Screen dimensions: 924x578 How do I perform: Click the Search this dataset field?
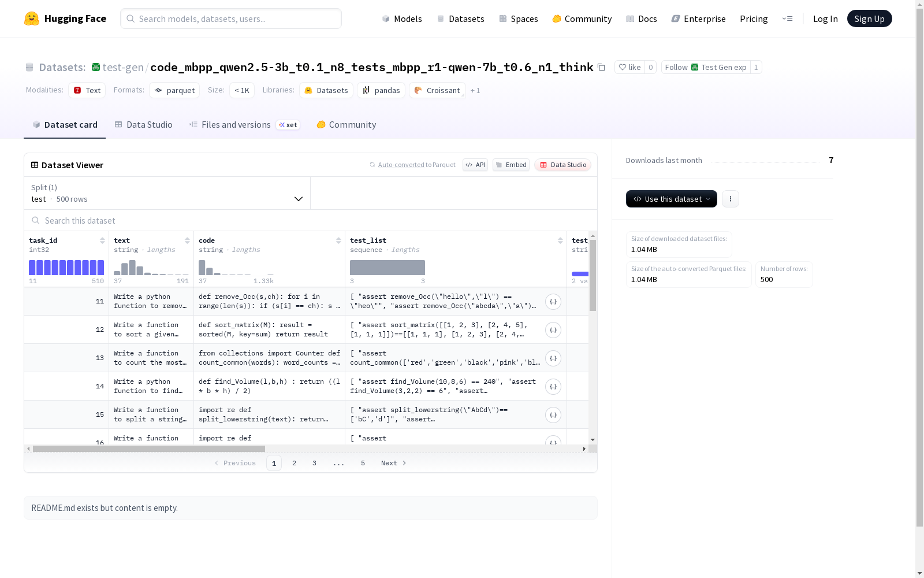(311, 220)
